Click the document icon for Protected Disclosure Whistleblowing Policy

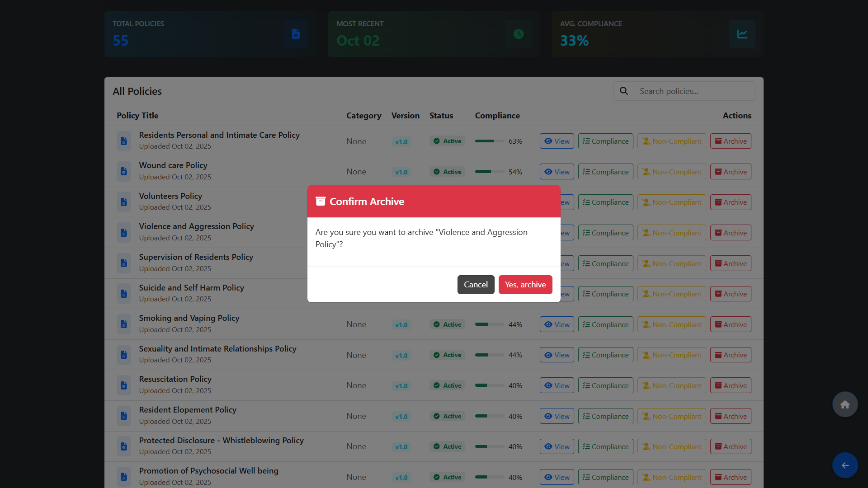point(124,446)
